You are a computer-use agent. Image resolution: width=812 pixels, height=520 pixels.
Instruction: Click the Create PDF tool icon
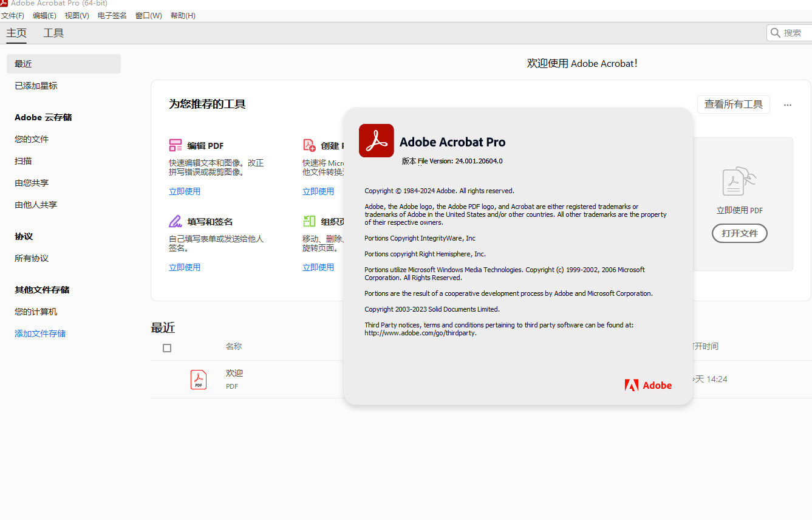tap(309, 145)
